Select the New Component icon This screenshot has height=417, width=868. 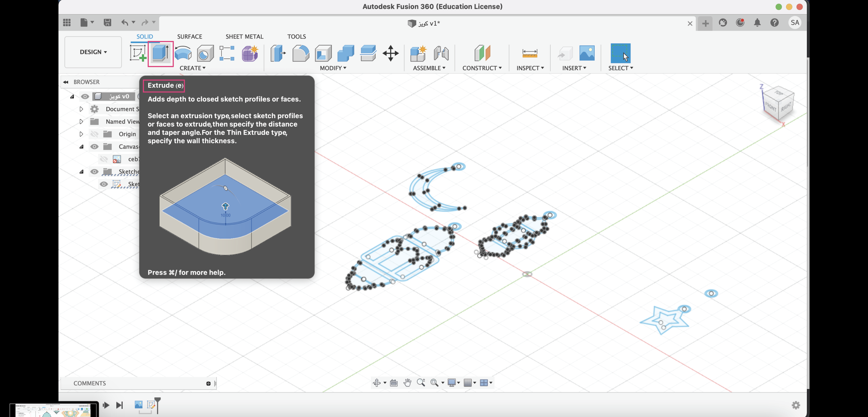tap(419, 53)
